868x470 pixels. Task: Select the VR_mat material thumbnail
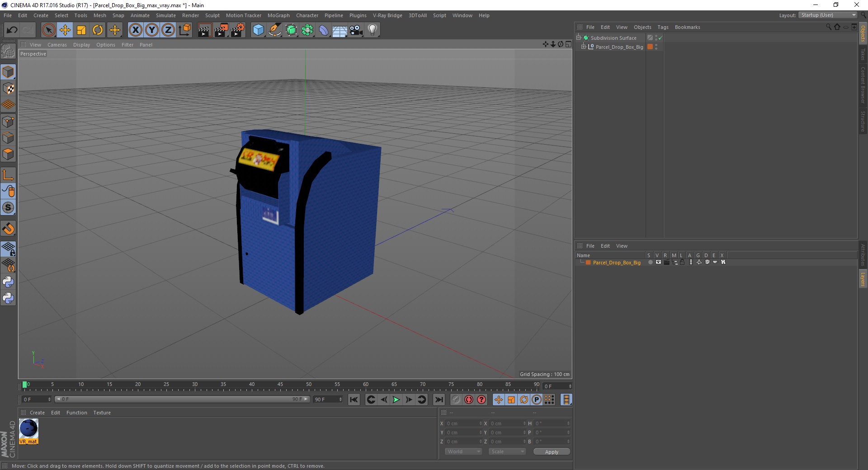(28, 431)
